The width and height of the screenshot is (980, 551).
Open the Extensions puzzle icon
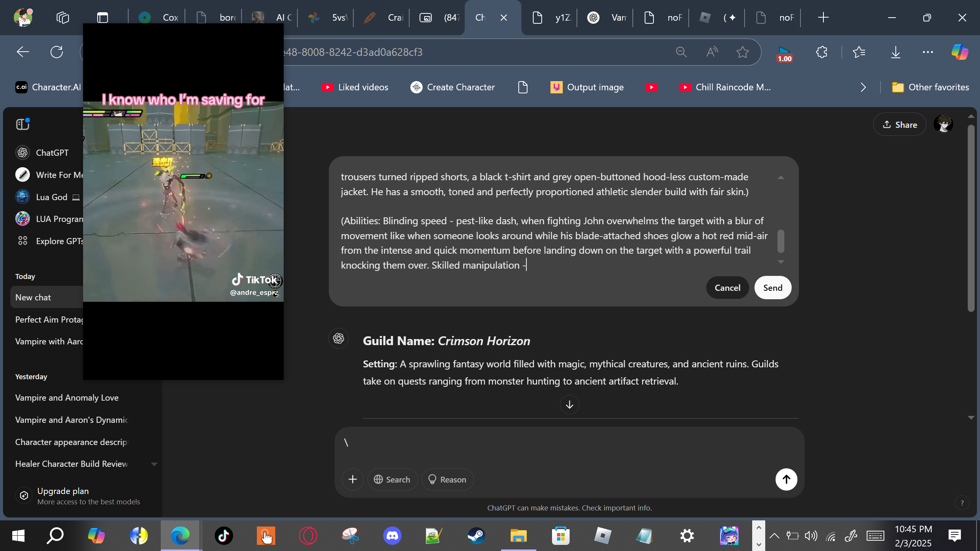pyautogui.click(x=822, y=52)
